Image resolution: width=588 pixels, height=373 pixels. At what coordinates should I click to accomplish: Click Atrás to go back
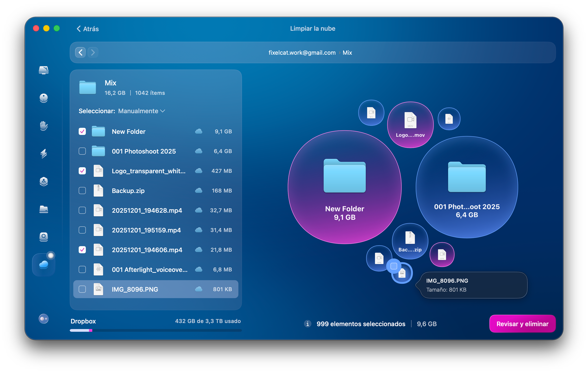[x=87, y=28]
